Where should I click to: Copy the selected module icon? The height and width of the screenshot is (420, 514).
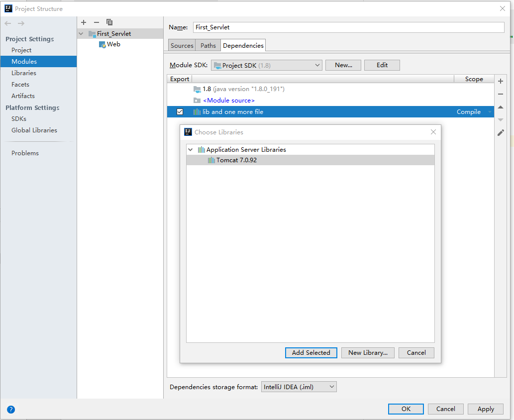(x=109, y=22)
